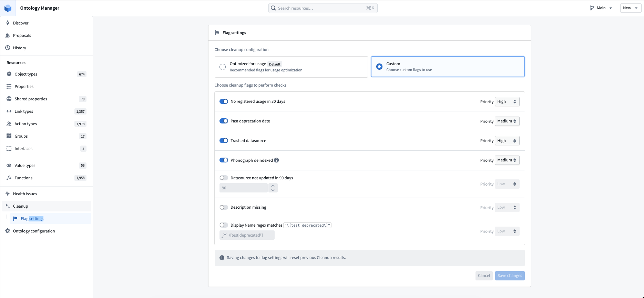This screenshot has height=298, width=644.
Task: Open priority dropdown for Past deprecation date
Action: point(507,121)
